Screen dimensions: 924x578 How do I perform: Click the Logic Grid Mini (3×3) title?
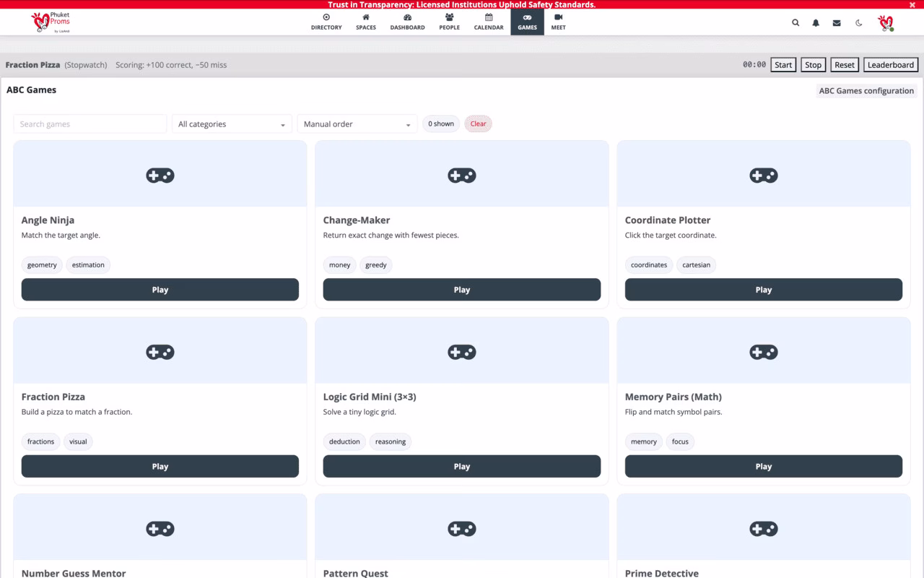pos(370,397)
